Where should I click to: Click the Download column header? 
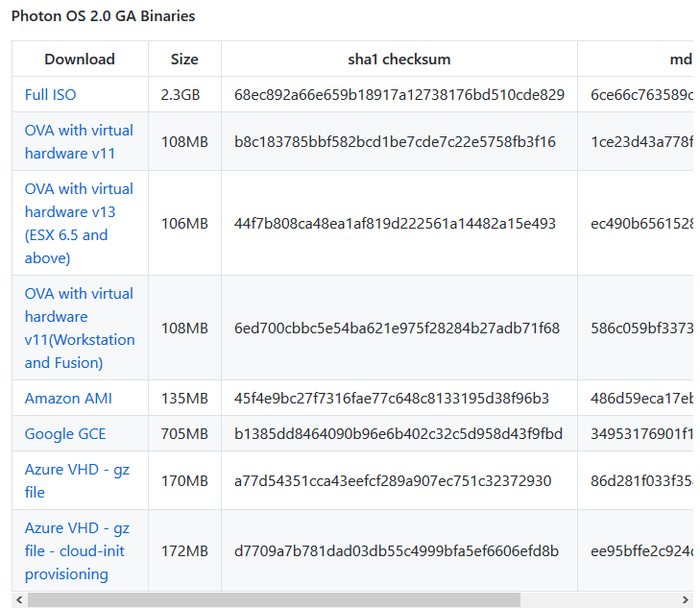pos(80,59)
